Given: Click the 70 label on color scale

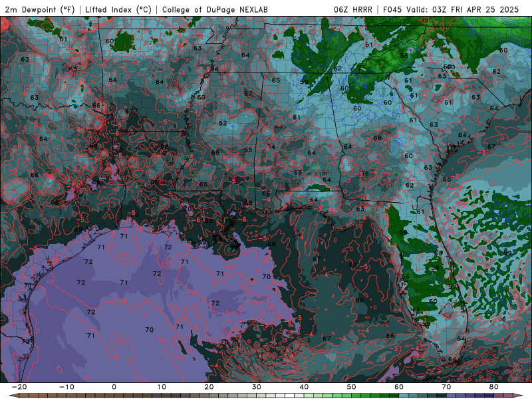Looking at the screenshot, I should click(446, 387).
